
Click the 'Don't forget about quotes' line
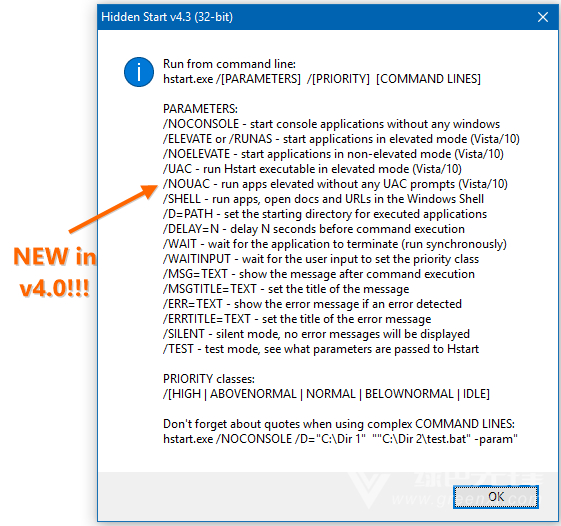pyautogui.click(x=339, y=424)
